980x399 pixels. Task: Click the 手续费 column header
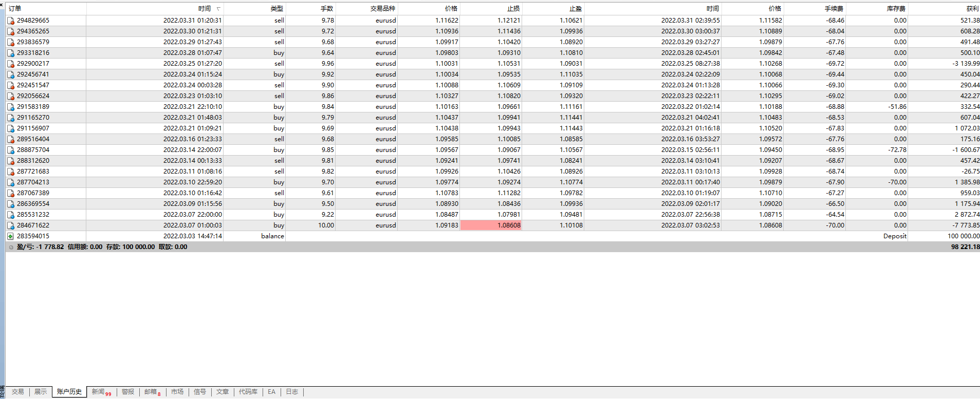(834, 9)
